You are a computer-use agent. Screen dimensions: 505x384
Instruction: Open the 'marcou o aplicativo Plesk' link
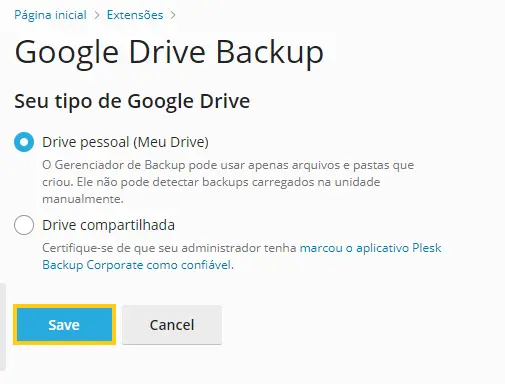tap(371, 248)
